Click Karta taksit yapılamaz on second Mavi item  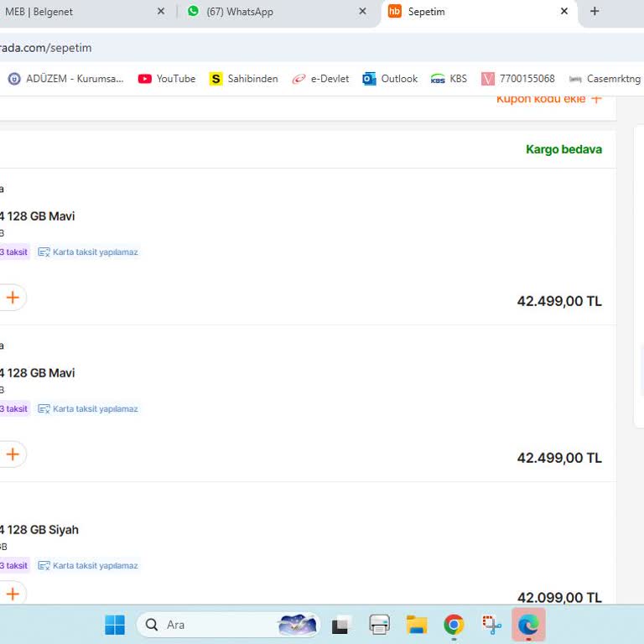tap(88, 409)
